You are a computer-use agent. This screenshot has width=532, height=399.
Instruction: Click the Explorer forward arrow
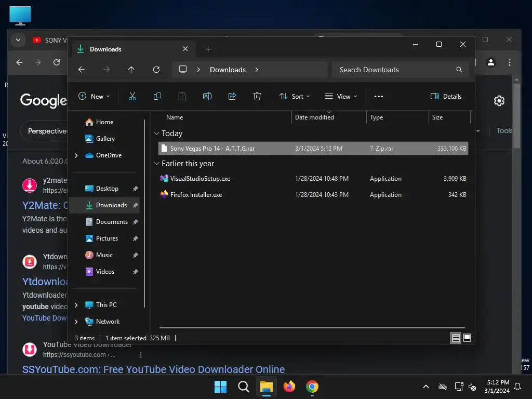point(107,70)
